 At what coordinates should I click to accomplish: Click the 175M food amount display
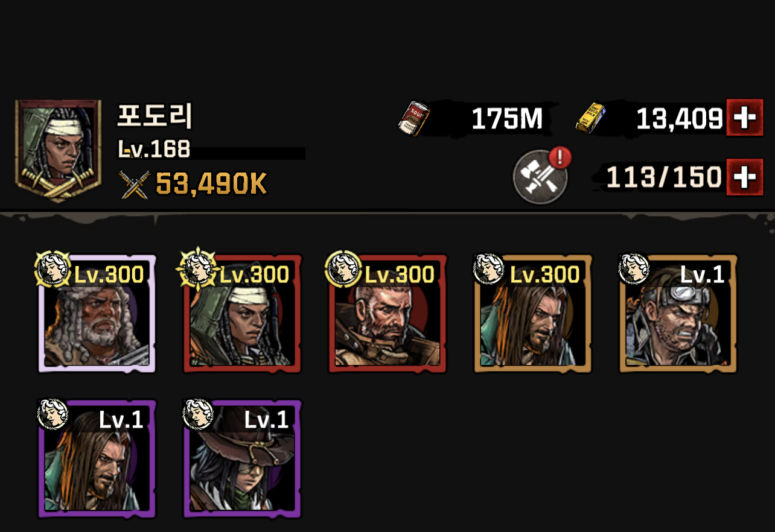506,119
